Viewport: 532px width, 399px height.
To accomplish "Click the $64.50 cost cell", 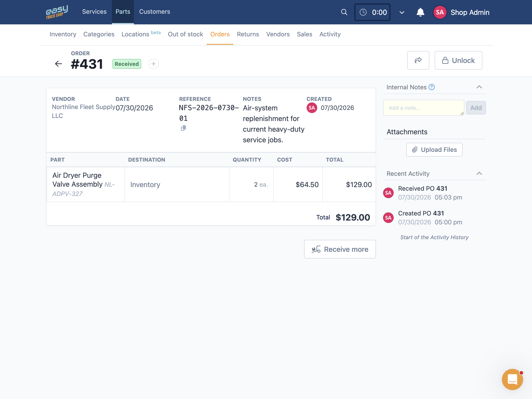I will [x=298, y=184].
